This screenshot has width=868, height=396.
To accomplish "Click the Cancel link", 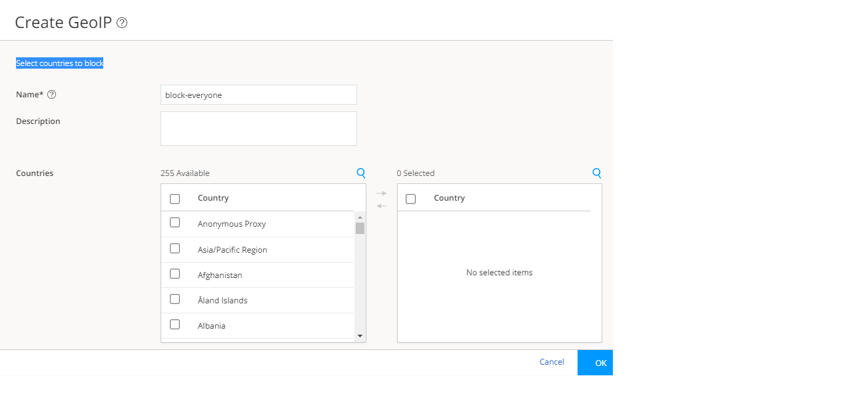I will [552, 361].
